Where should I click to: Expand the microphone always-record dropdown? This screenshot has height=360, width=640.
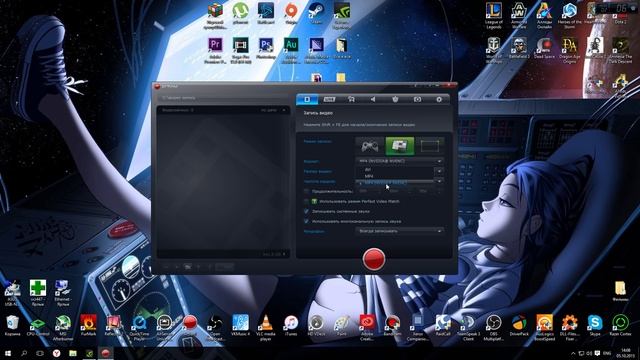click(x=399, y=231)
